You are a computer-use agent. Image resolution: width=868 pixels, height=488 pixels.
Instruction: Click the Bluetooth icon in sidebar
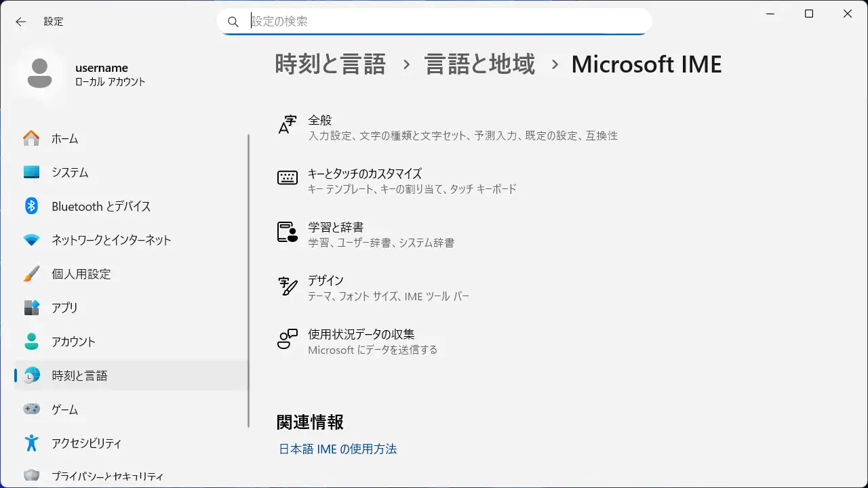pos(31,206)
